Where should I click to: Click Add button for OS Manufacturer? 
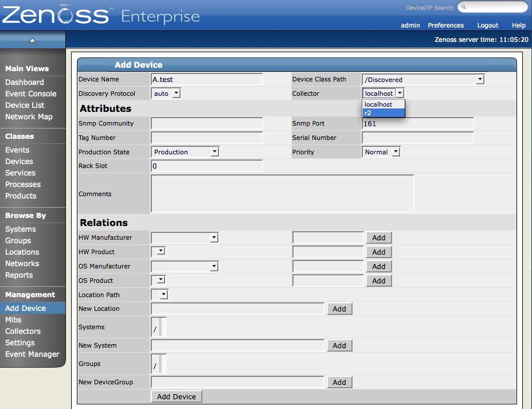point(378,266)
